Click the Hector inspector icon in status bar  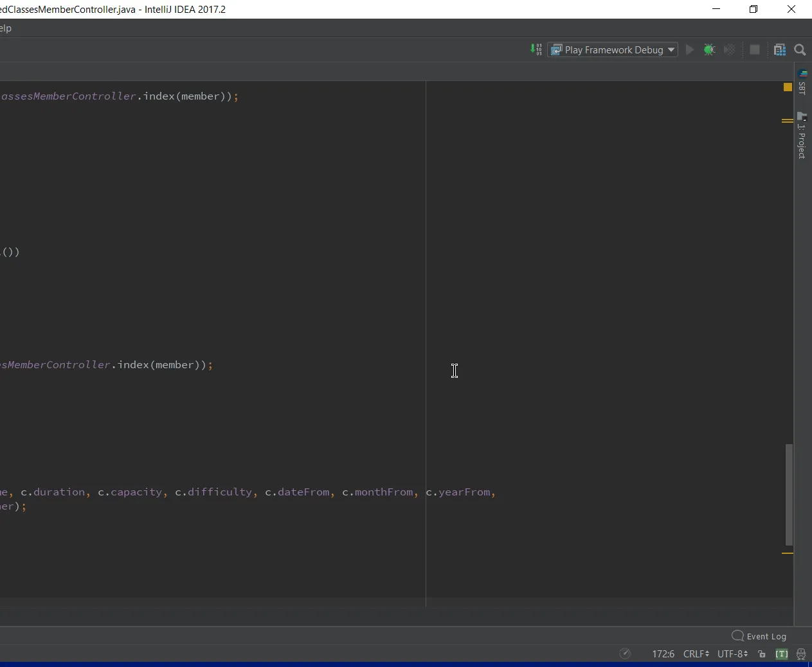tap(801, 654)
